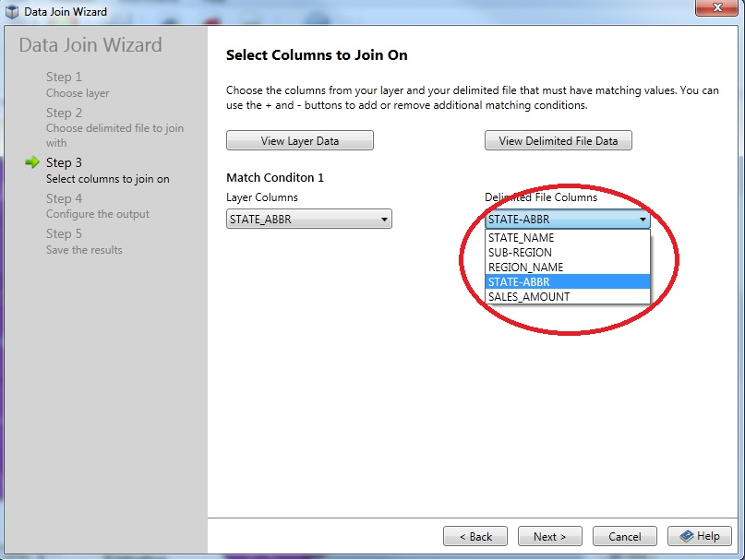Open the Layer Columns STATE_ABBR dropdown
Screen dimensions: 745x560
tap(309, 219)
